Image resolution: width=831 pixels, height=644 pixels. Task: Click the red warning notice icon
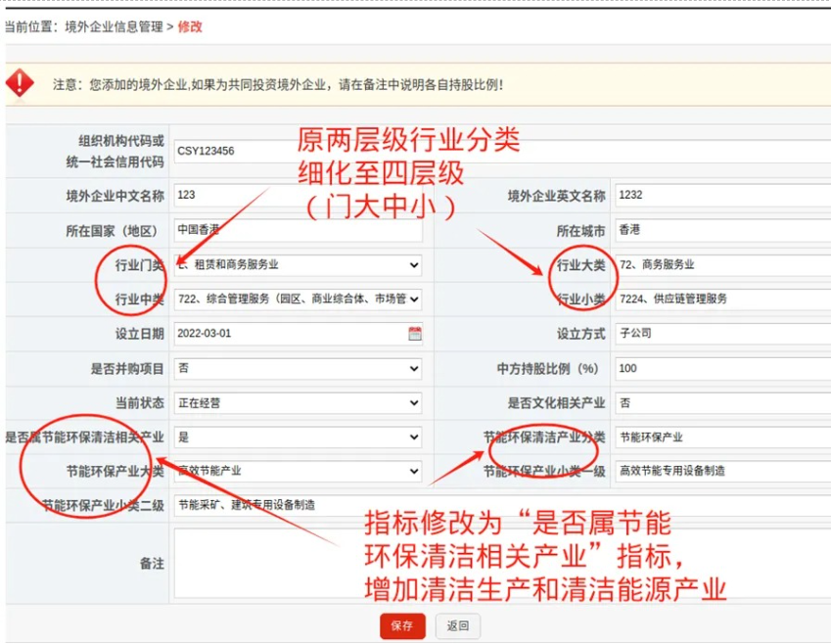pos(20,83)
